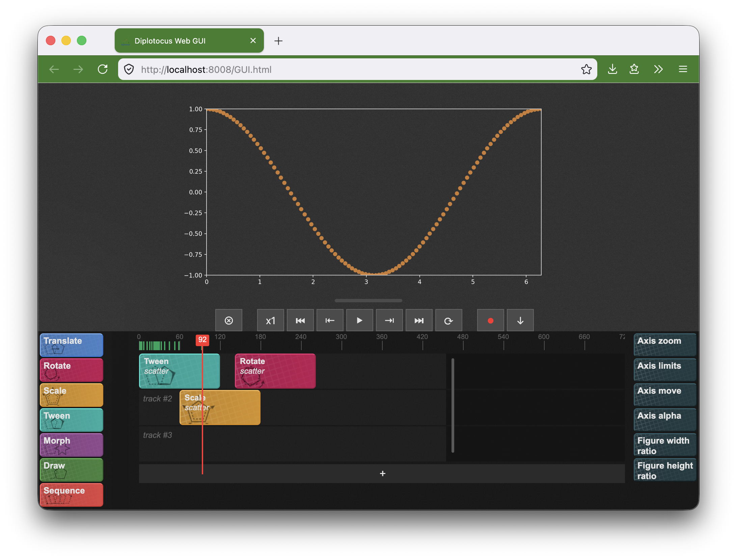Screen dimensions: 737x560
Task: Go back in browser history
Action: click(x=54, y=69)
